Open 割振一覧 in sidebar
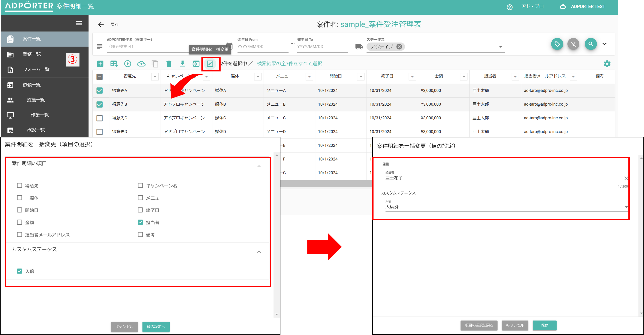This screenshot has width=644, height=335. pos(44,100)
